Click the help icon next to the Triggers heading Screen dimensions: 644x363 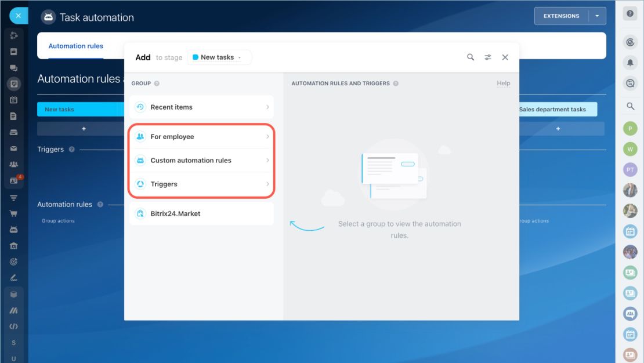tap(72, 150)
